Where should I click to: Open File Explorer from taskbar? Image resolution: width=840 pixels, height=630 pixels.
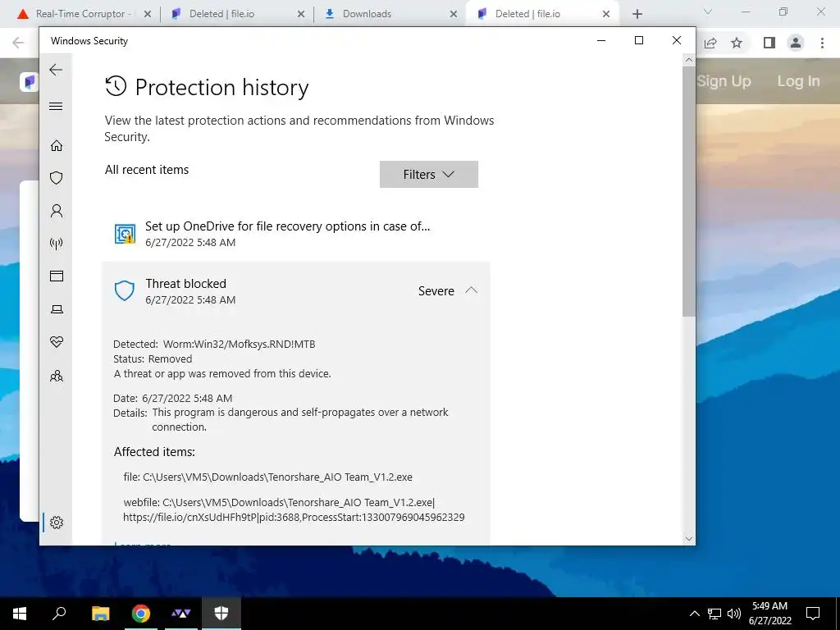coord(100,613)
